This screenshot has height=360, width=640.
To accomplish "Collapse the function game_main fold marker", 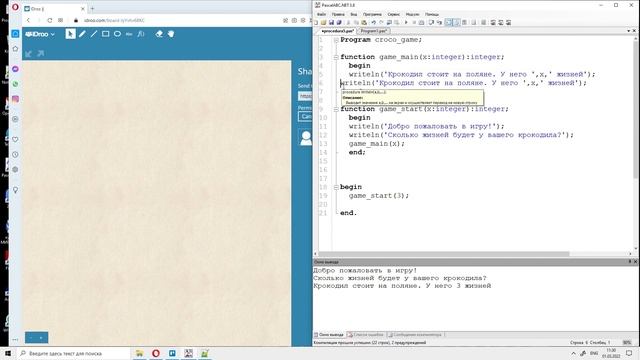I will click(x=336, y=57).
